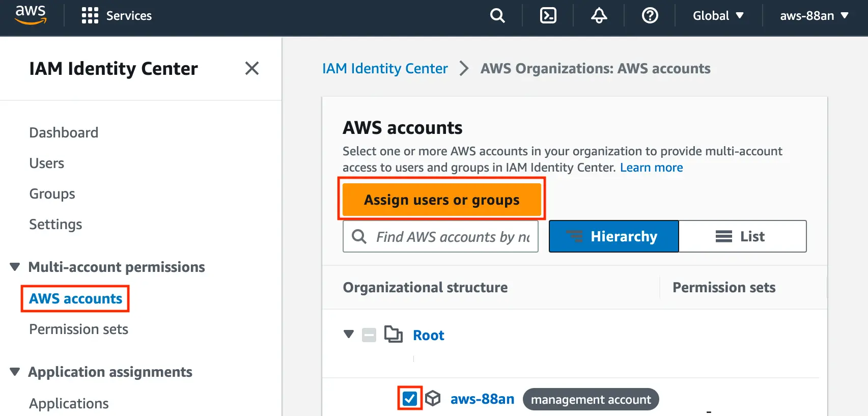Click the search magnifier in top bar

497,16
